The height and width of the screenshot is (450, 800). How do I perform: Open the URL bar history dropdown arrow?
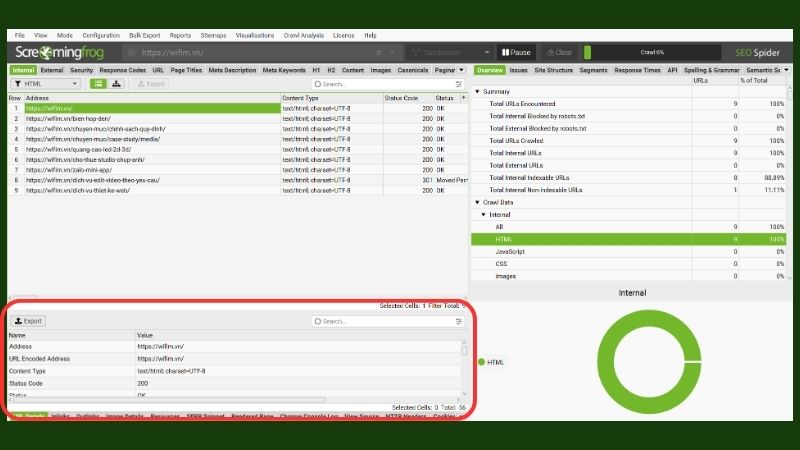(x=392, y=53)
